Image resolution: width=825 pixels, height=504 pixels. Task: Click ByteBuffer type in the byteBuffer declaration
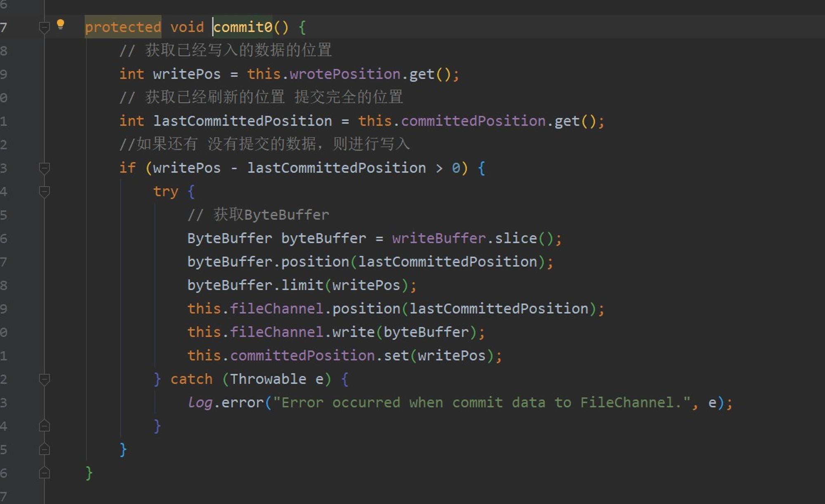coord(230,238)
